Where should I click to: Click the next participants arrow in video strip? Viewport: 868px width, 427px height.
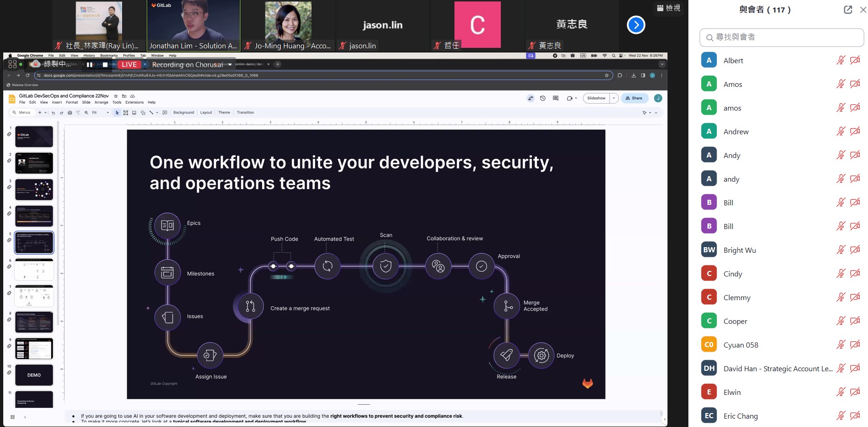coord(635,25)
